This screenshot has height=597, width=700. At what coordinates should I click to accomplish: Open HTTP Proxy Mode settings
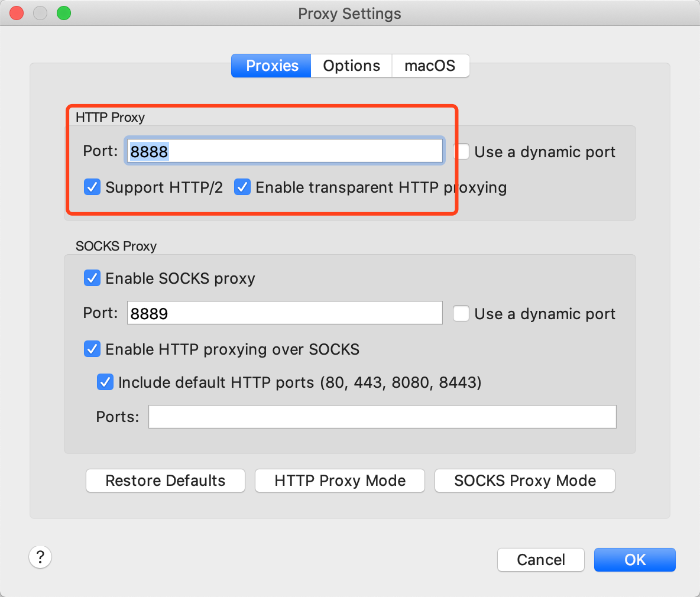click(339, 481)
